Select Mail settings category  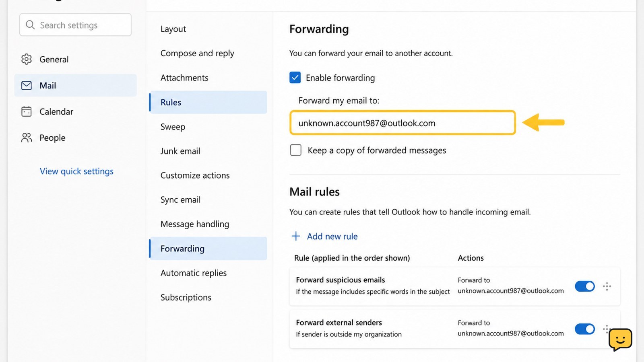(x=76, y=85)
